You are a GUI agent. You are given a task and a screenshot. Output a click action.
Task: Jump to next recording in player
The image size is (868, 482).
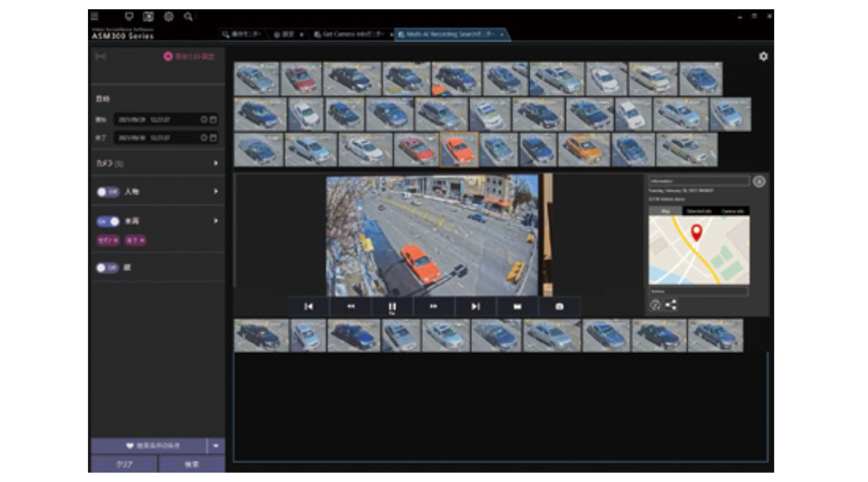coord(476,306)
